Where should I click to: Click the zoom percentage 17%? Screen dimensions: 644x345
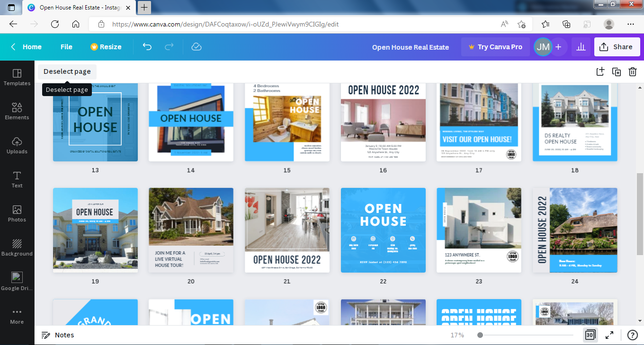457,335
